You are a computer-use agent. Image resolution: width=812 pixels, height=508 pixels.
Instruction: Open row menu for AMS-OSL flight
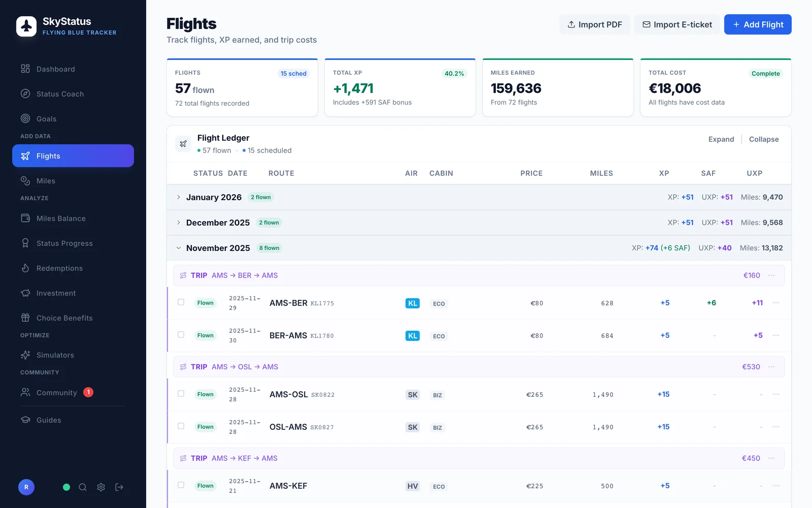pos(776,394)
